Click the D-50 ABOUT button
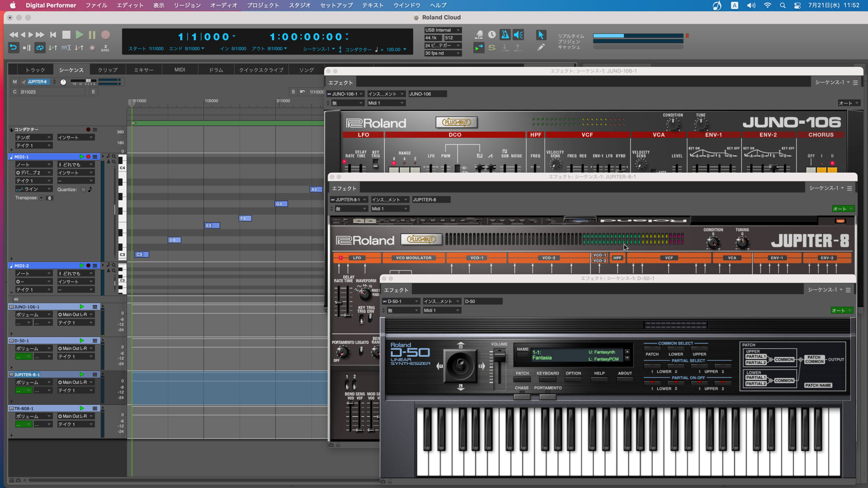 pos(625,379)
